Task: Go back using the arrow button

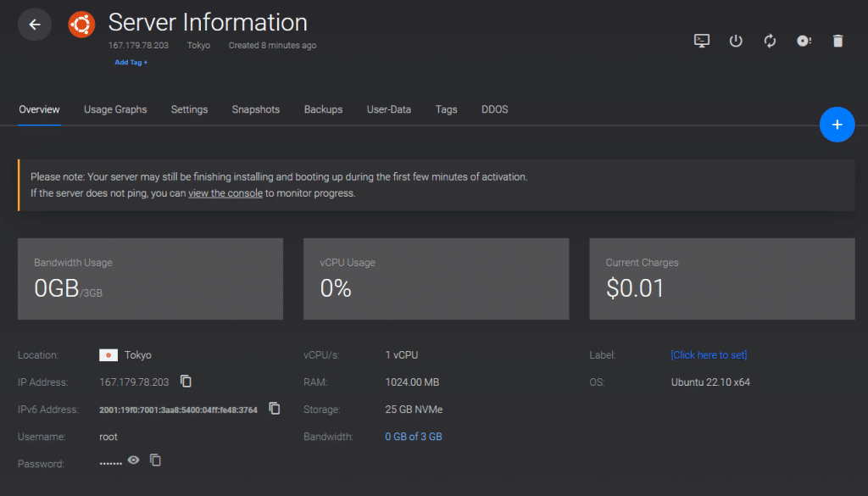Action: click(34, 25)
